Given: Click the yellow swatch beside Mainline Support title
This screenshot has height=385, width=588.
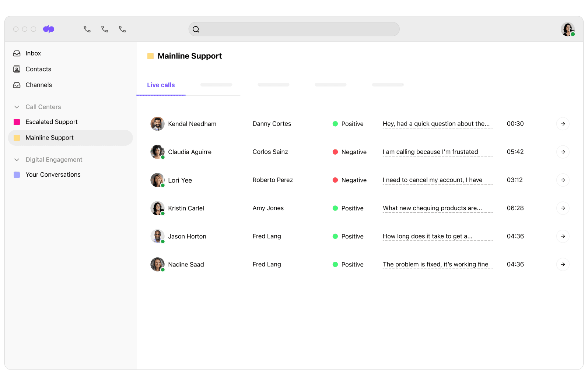Looking at the screenshot, I should [x=150, y=56].
